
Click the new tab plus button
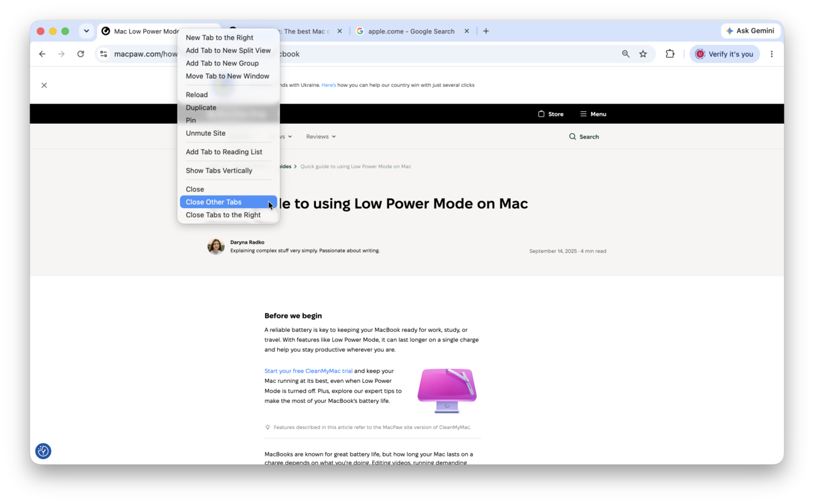click(x=486, y=31)
